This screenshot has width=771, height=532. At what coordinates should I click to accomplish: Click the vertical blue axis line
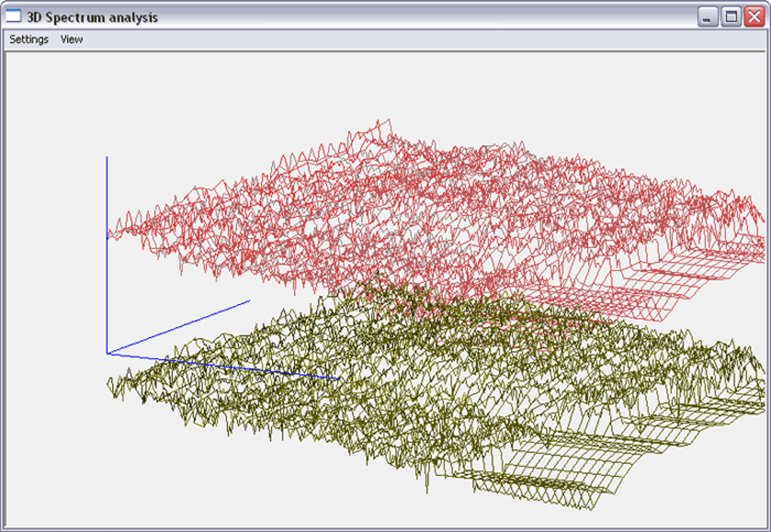coord(107,255)
